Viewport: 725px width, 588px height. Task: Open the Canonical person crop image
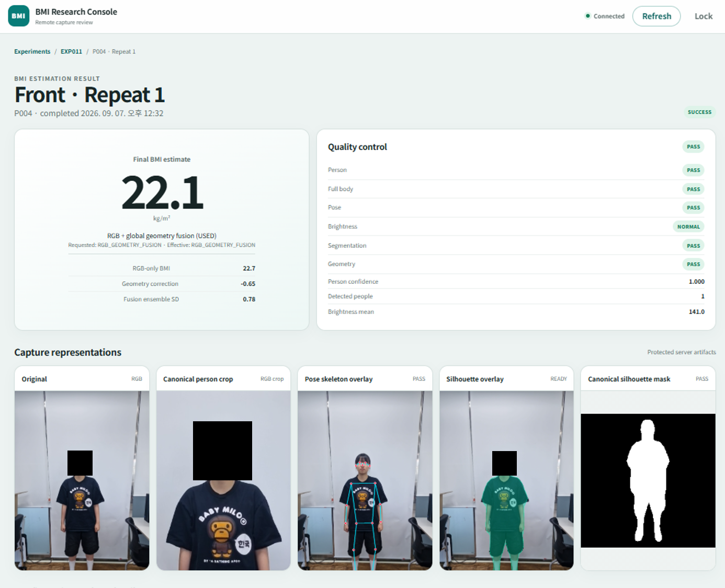tap(223, 480)
